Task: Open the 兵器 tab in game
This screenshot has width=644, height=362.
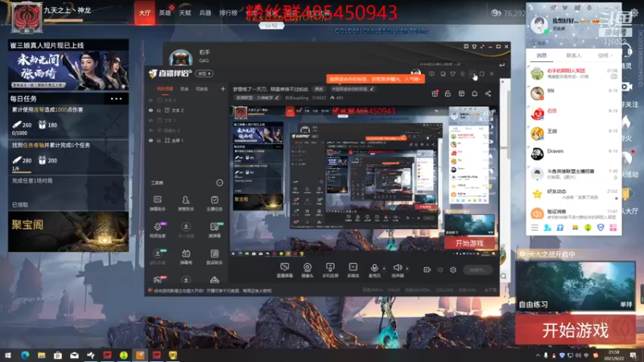Action: 205,13
